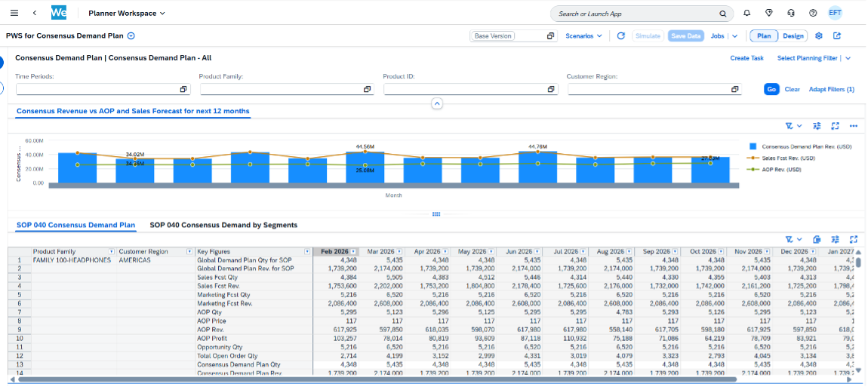868x387 pixels.
Task: Click the refresh icon beside Scenarios
Action: pyautogui.click(x=620, y=35)
